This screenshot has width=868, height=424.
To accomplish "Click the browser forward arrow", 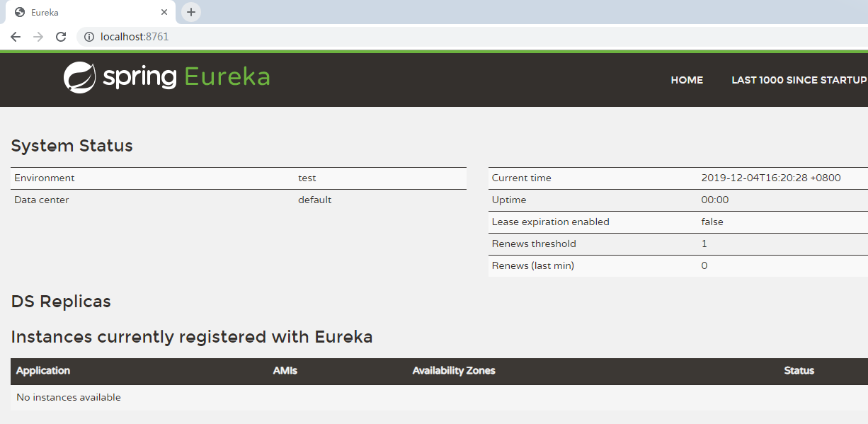I will point(38,37).
